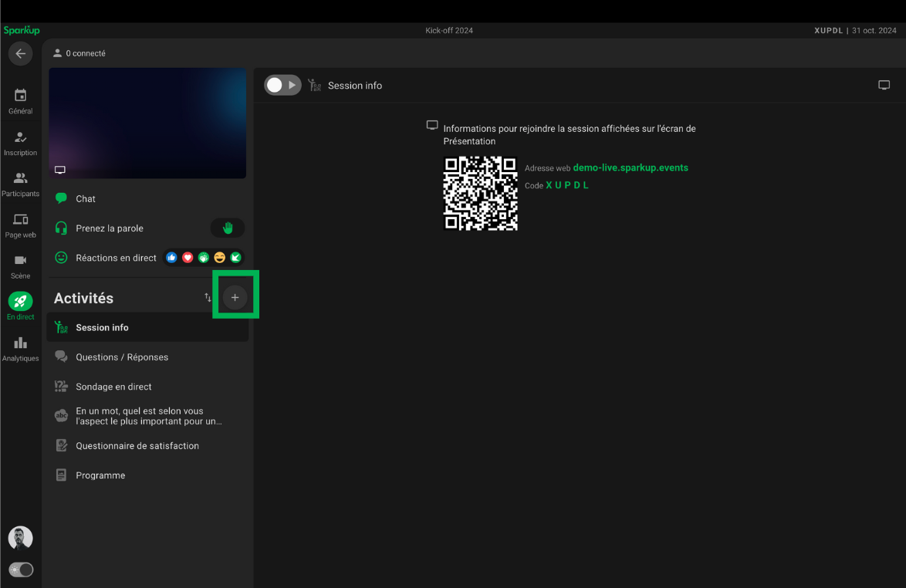The height and width of the screenshot is (588, 906).
Task: Switch the dark mode toggle at bottom left
Action: point(21,569)
